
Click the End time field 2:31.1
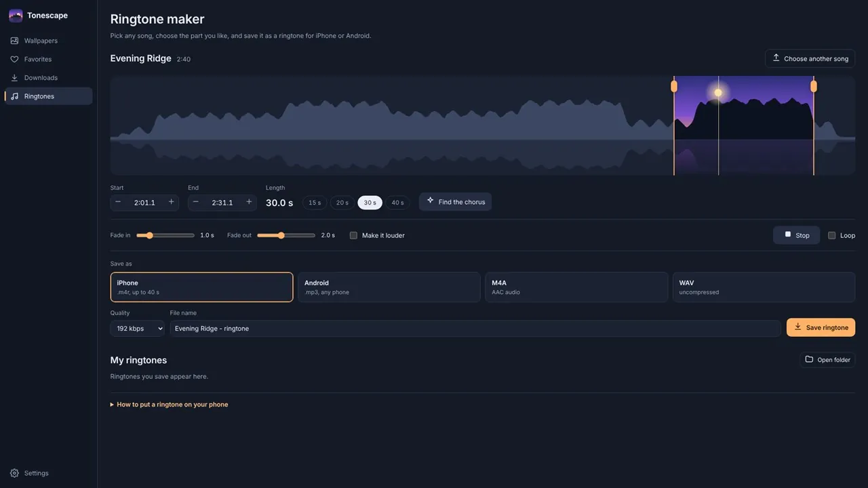pos(222,202)
